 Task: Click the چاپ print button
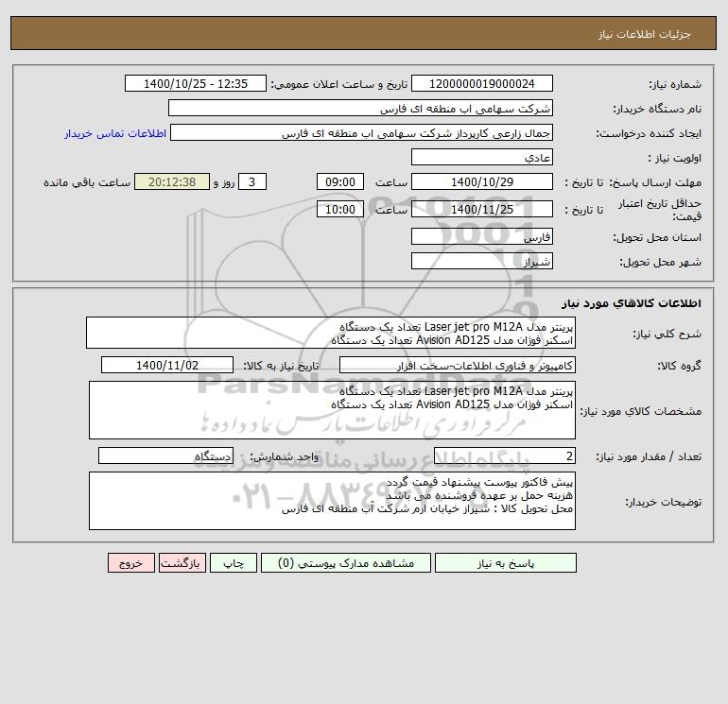pyautogui.click(x=234, y=563)
